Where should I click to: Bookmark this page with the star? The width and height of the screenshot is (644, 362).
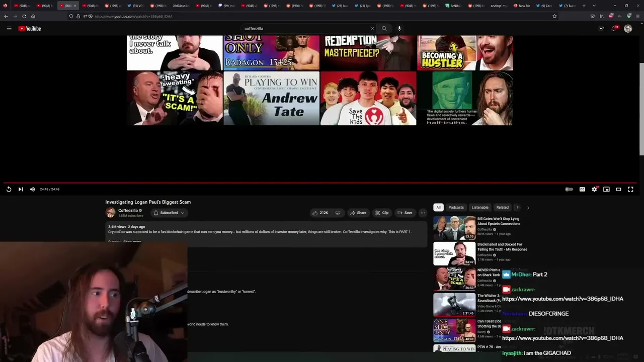pos(554,16)
